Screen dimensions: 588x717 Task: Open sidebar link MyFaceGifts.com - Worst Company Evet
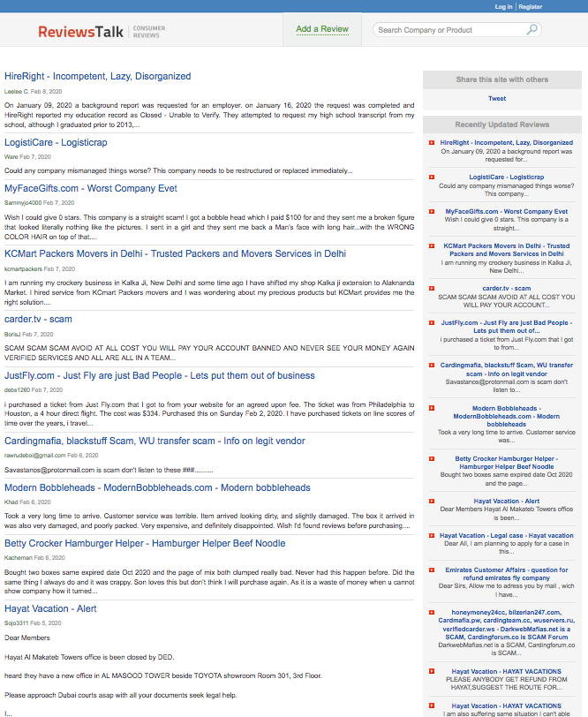pos(507,211)
